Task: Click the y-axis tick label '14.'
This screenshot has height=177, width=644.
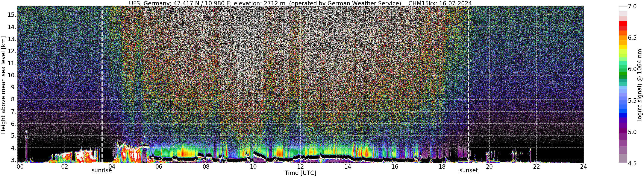Action: (12, 27)
